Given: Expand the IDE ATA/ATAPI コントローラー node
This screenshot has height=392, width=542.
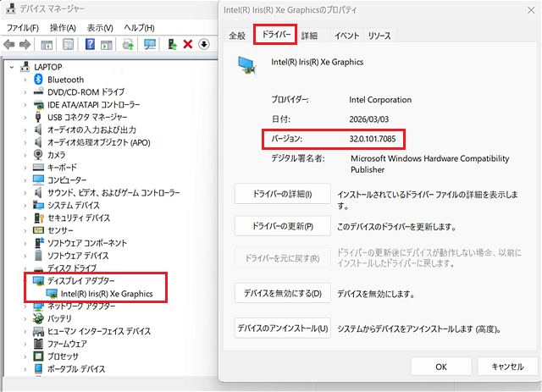Looking at the screenshot, I should tap(25, 105).
